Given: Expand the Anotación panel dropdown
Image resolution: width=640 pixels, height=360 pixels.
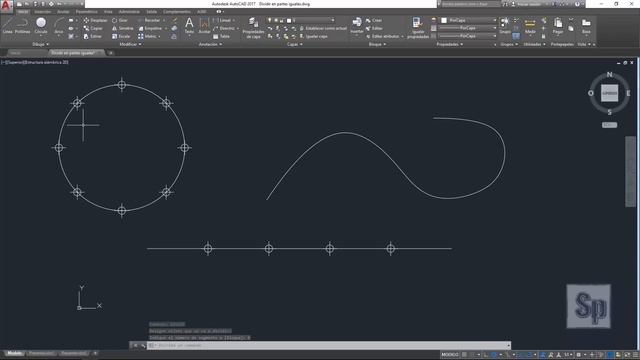Looking at the screenshot, I should pos(210,44).
